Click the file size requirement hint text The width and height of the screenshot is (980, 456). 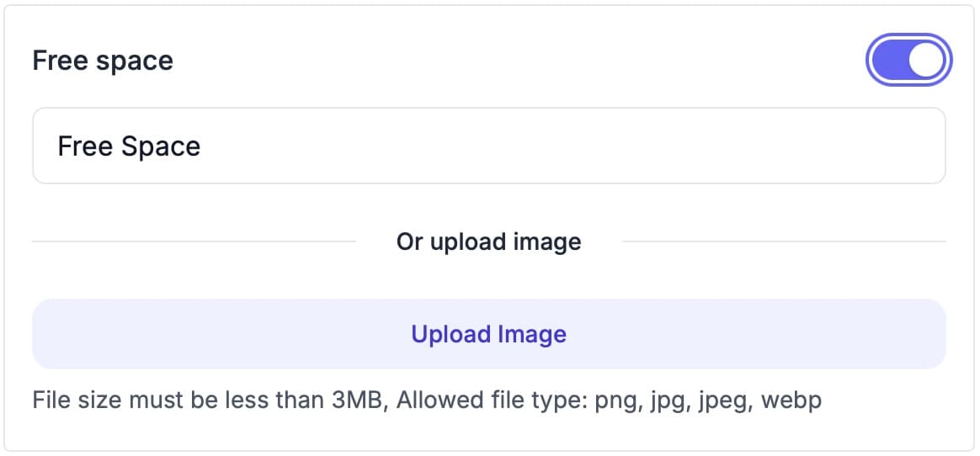(x=426, y=400)
